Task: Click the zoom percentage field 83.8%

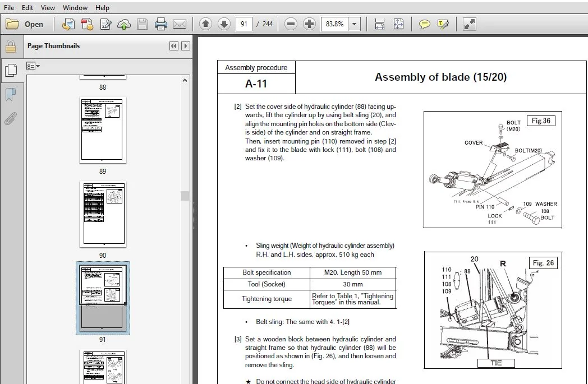Action: tap(334, 24)
